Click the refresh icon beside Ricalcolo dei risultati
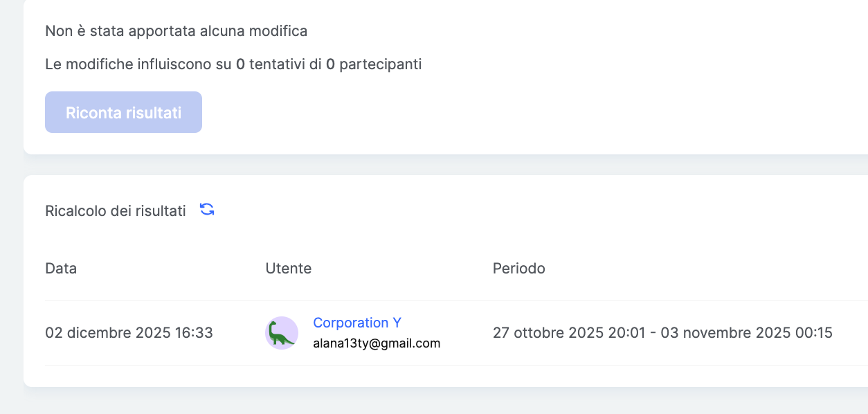 (x=207, y=210)
